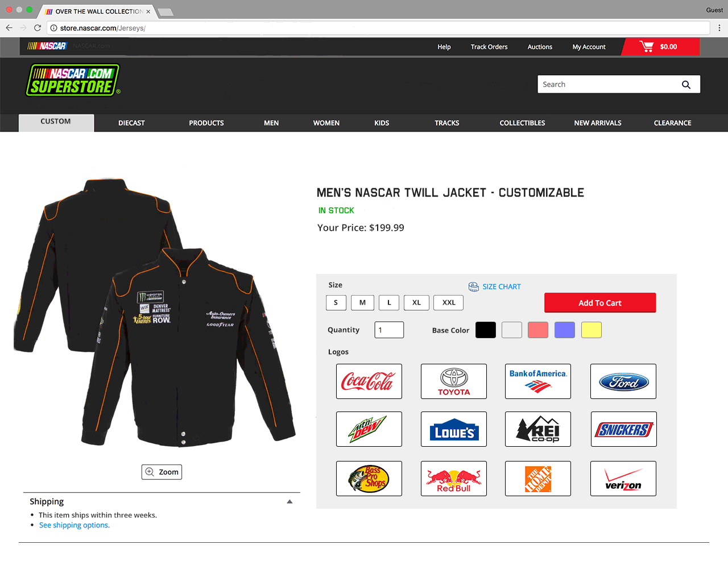The height and width of the screenshot is (582, 728).
Task: Choose size M
Action: pyautogui.click(x=362, y=302)
